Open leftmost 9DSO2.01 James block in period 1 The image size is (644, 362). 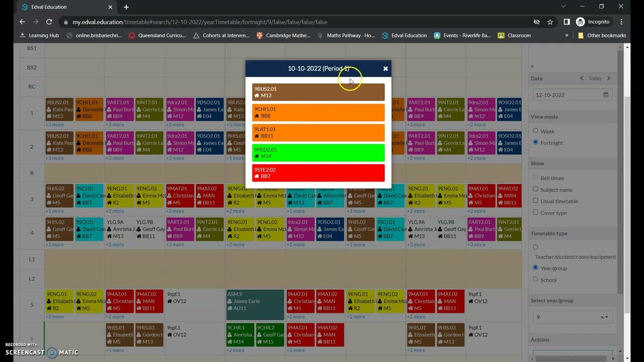[210, 109]
